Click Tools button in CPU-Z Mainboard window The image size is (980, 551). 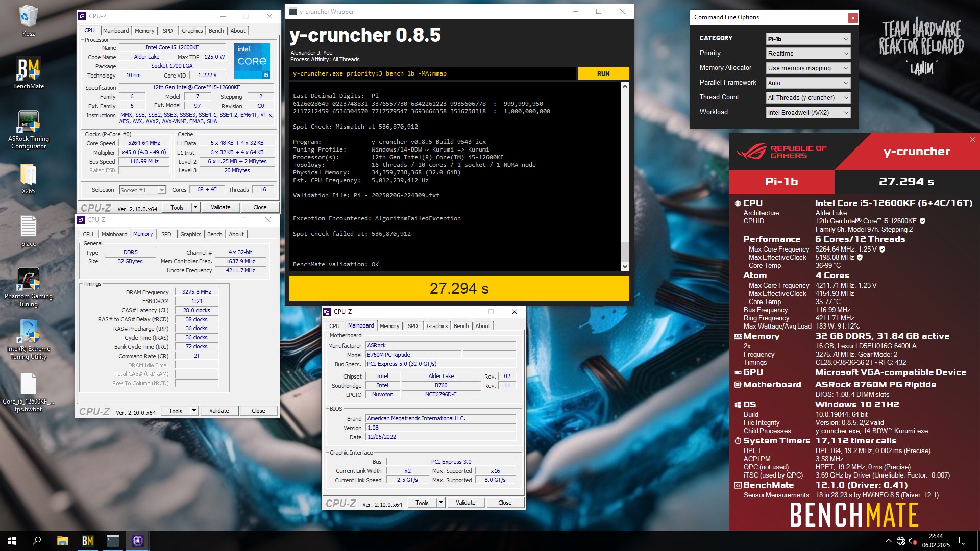(422, 503)
